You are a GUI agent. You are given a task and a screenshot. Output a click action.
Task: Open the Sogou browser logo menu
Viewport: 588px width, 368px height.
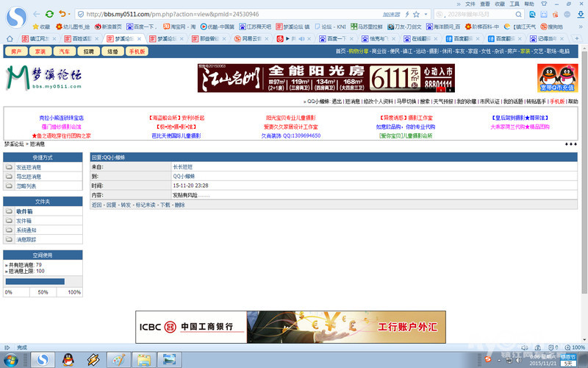(16, 17)
